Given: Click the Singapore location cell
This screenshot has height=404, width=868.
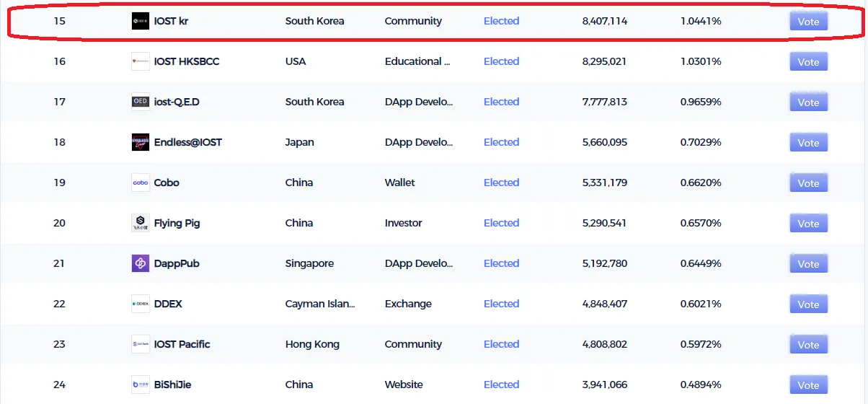Looking at the screenshot, I should [309, 263].
